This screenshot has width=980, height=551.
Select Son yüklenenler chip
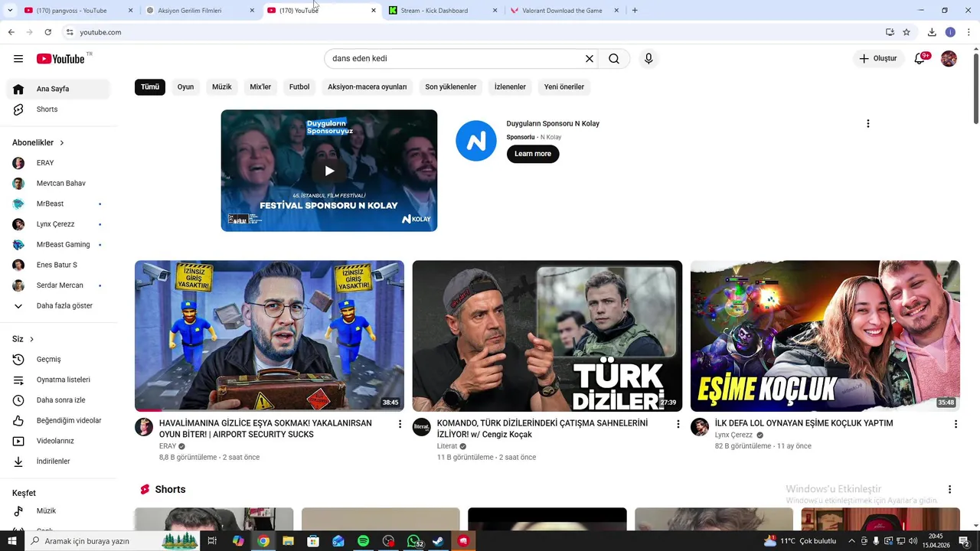pos(451,87)
